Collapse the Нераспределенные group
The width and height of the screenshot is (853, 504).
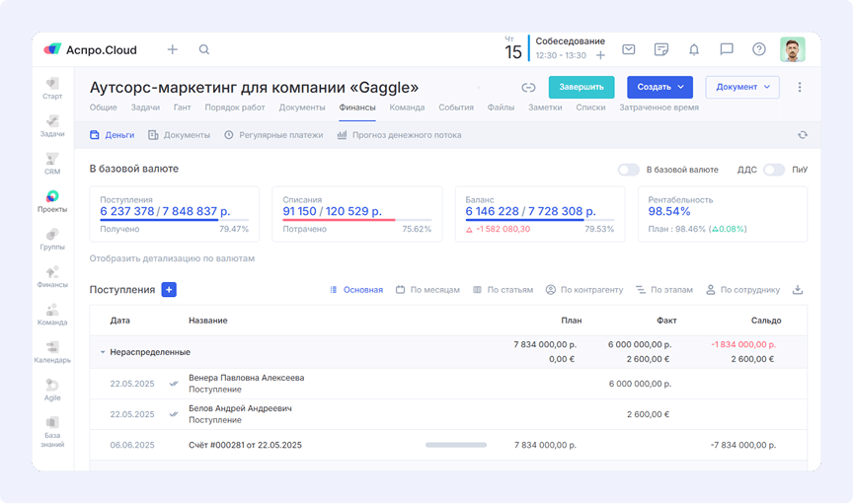tap(102, 352)
